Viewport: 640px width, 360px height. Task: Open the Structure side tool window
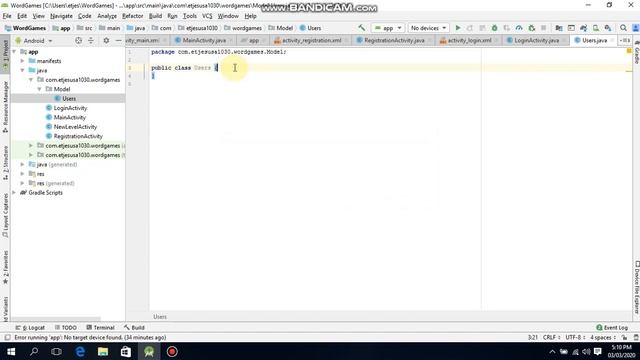(5, 162)
